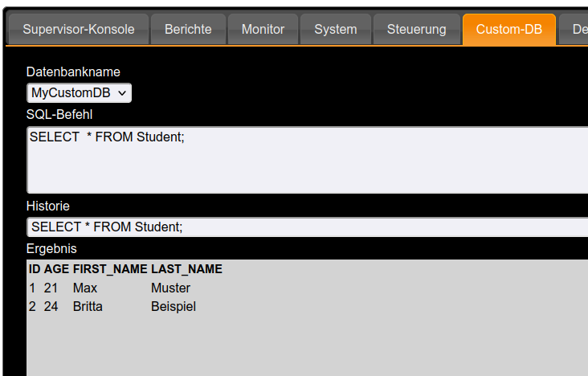588x376 pixels.
Task: Switch to the Berichte tab
Action: pos(188,29)
